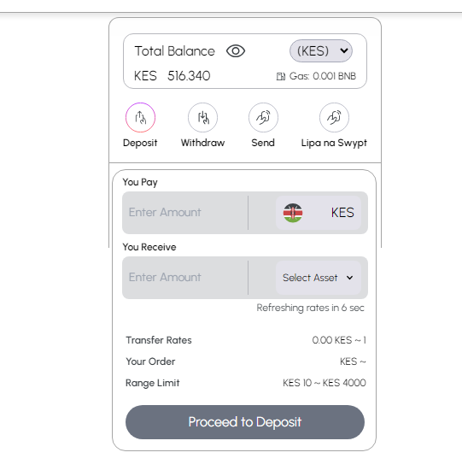
Task: Toggle balance visibility with the eye icon
Action: point(236,51)
